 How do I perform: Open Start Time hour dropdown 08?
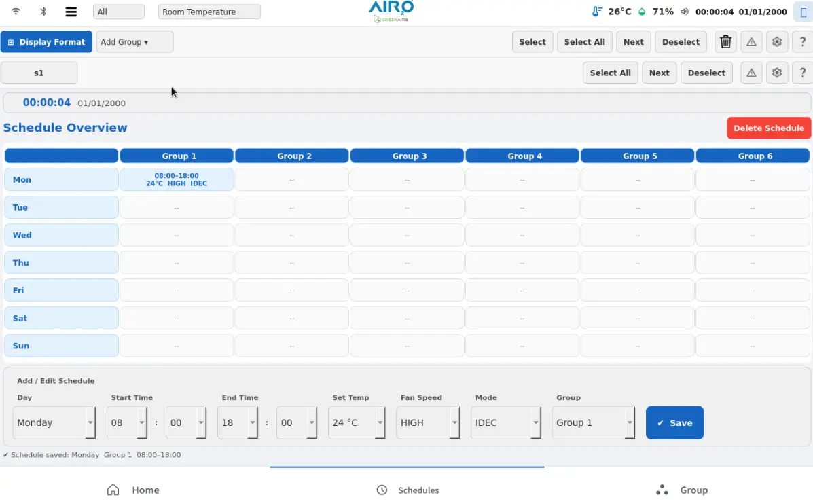tap(127, 422)
